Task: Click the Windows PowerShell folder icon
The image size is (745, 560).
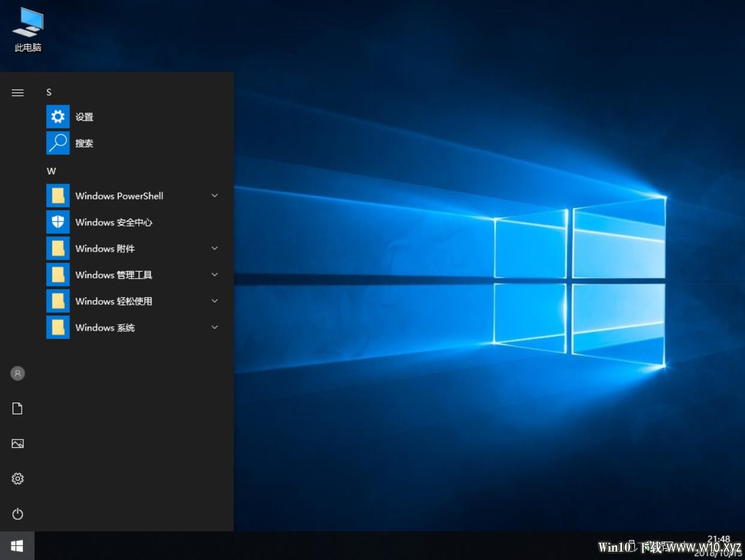Action: coord(58,196)
